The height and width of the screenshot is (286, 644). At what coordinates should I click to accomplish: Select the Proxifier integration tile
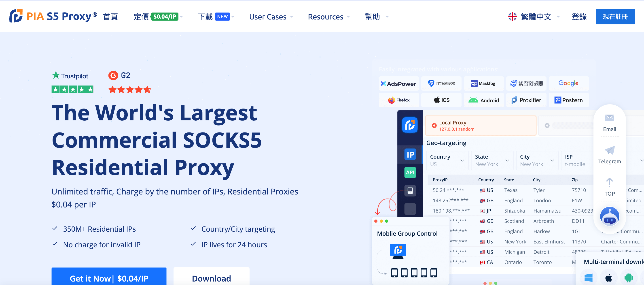[x=526, y=100]
